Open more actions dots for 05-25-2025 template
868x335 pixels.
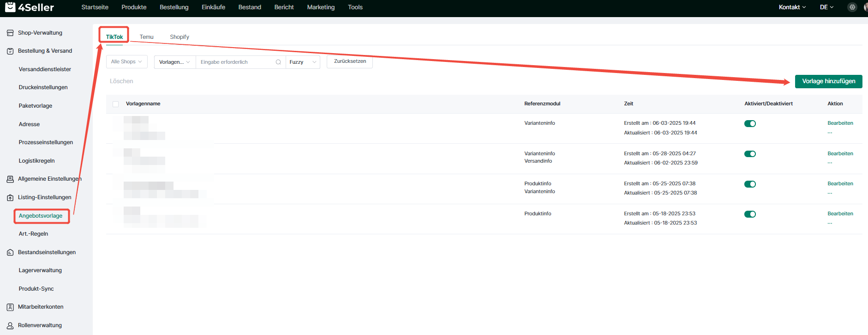click(830, 193)
